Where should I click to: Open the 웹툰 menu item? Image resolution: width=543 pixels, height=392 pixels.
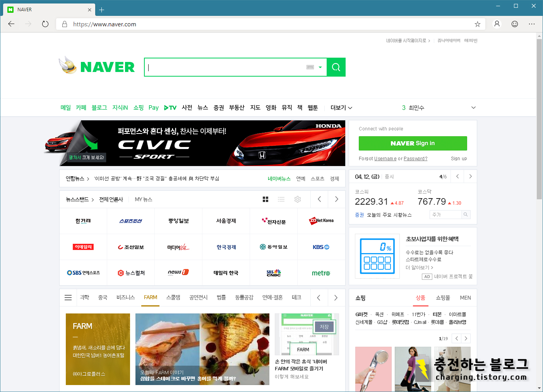(313, 108)
